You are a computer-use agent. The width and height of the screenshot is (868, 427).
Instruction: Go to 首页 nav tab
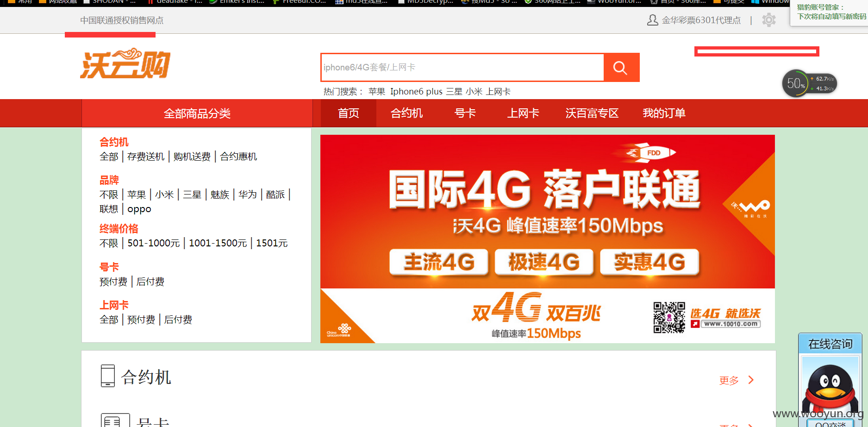click(348, 113)
